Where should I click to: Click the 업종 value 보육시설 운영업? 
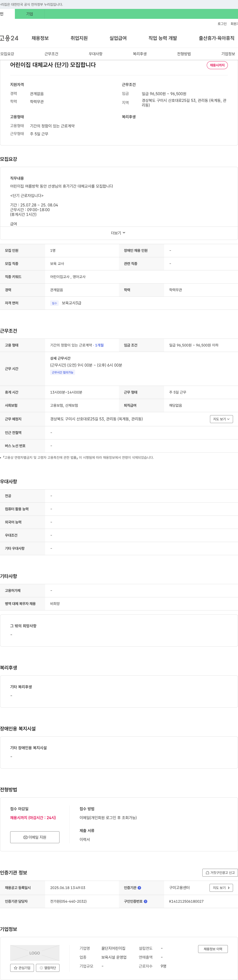tap(114, 957)
